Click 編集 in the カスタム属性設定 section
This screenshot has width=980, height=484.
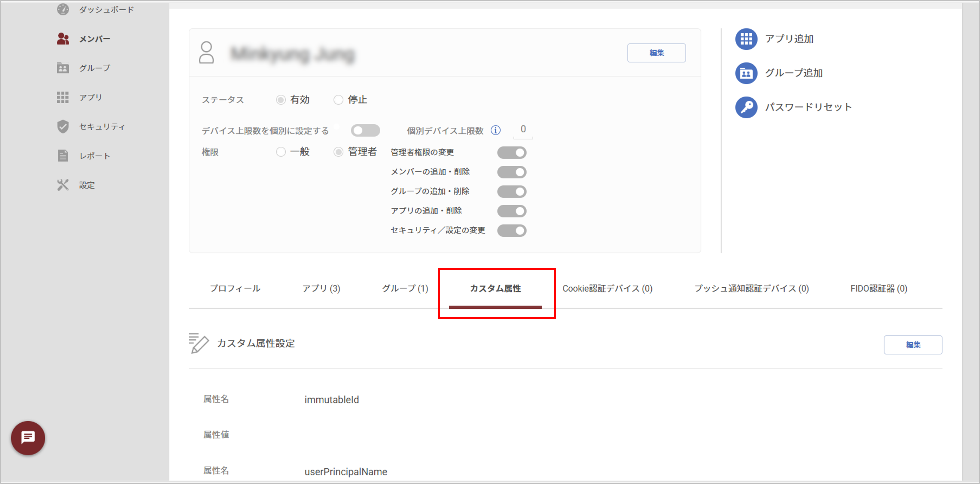point(913,344)
